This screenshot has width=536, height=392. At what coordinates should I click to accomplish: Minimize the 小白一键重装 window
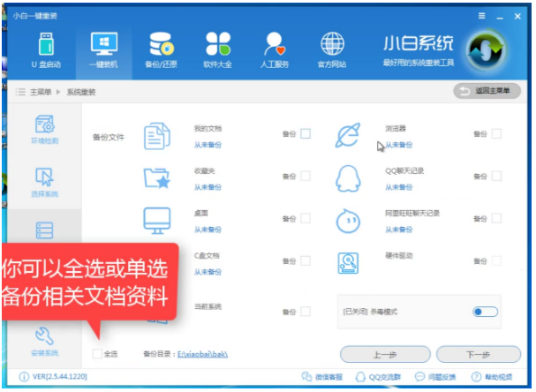[x=500, y=17]
